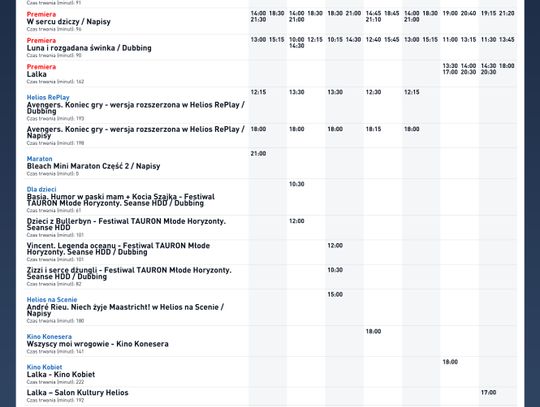540x407 pixels.
Task: Open Dzieci z Bullerbyn festival screening
Action: tap(126, 224)
